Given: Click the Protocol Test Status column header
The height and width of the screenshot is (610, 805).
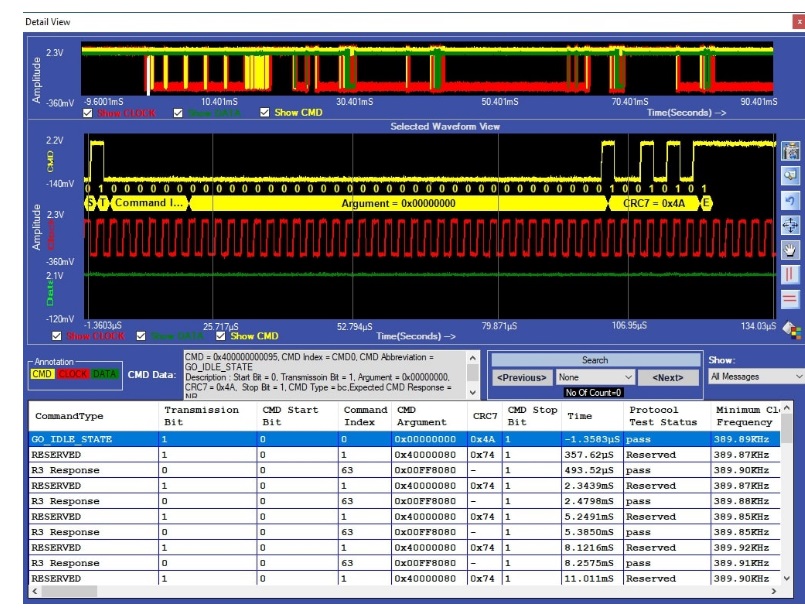Looking at the screenshot, I should 667,416.
